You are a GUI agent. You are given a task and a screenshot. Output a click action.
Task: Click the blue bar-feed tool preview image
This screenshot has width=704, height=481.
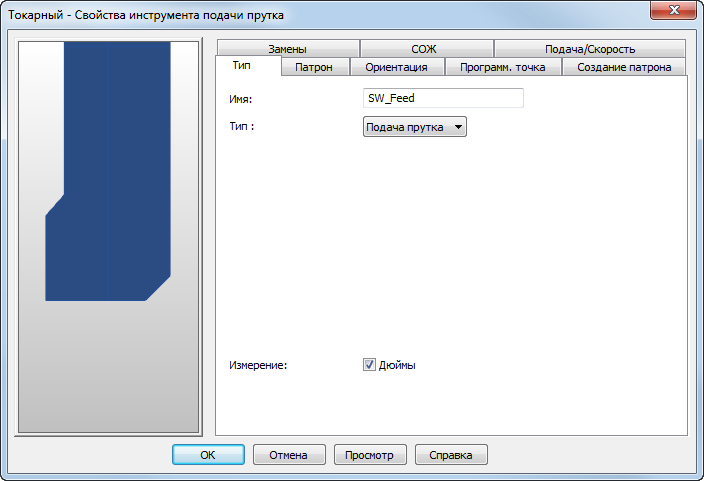tap(108, 172)
